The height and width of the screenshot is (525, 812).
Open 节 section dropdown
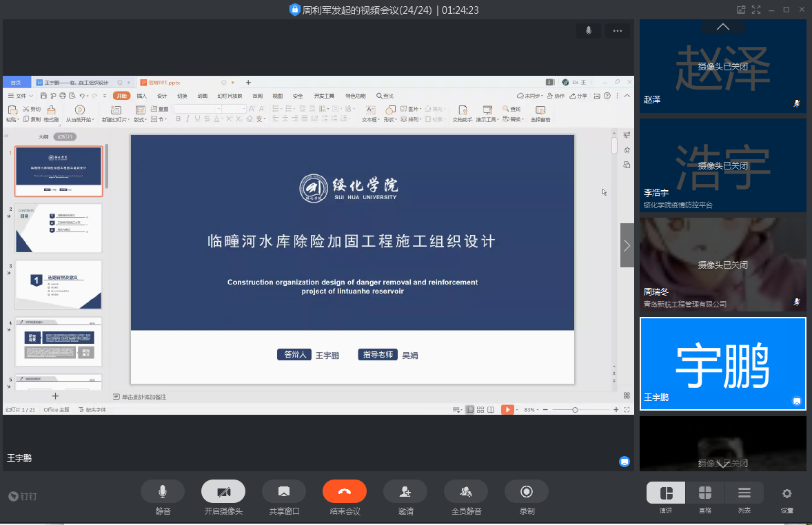(159, 119)
